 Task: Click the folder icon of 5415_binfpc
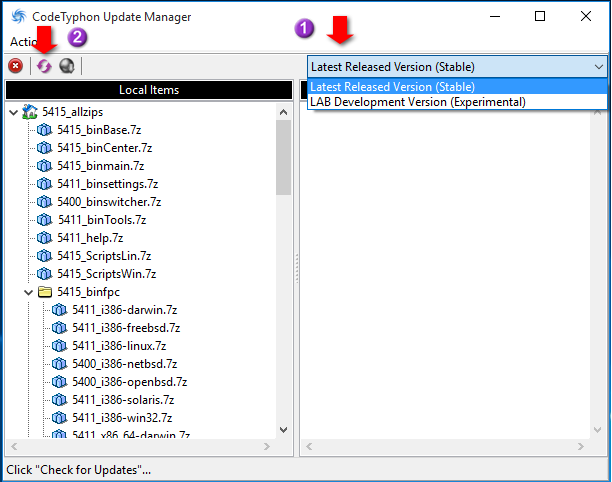45,292
